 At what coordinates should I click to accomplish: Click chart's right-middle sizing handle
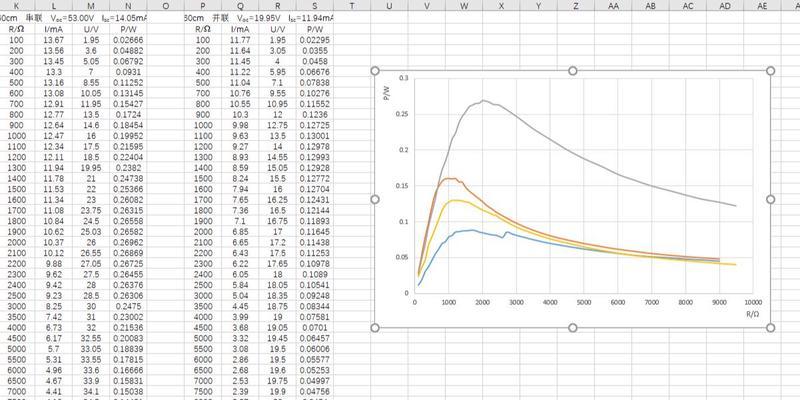(770, 199)
